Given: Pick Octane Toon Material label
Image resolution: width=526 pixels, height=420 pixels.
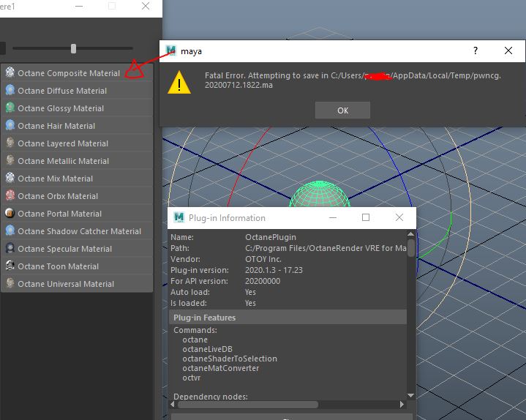Looking at the screenshot, I should tap(58, 266).
